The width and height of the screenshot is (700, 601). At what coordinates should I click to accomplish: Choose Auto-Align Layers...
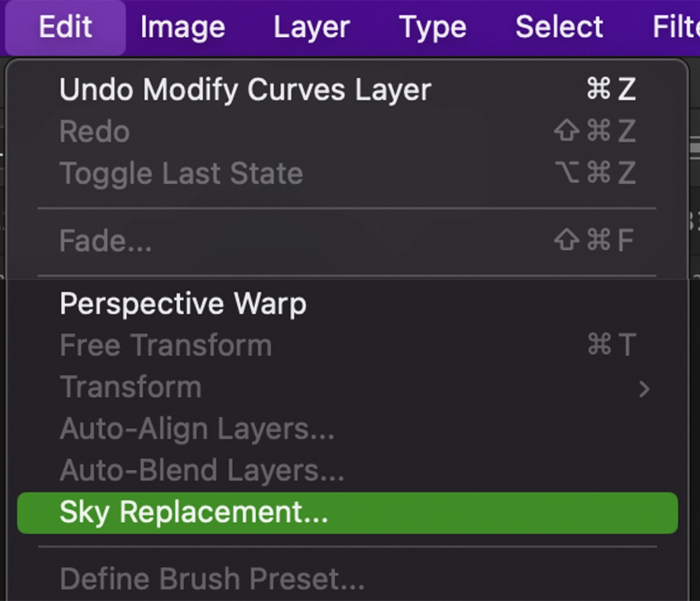(197, 429)
